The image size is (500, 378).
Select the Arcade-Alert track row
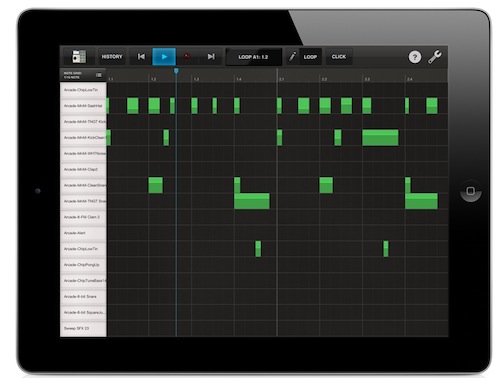click(83, 233)
